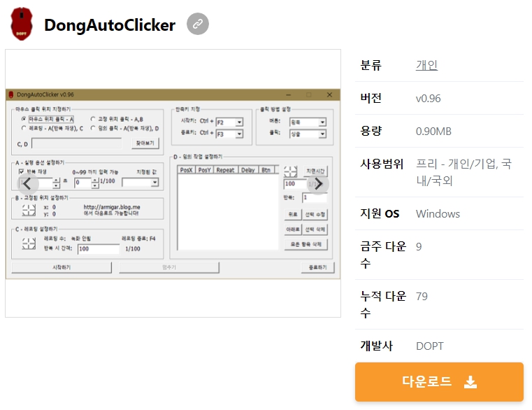Click the red icon in DongAutoClicker title bar
This screenshot has width=532, height=410.
(11, 94)
